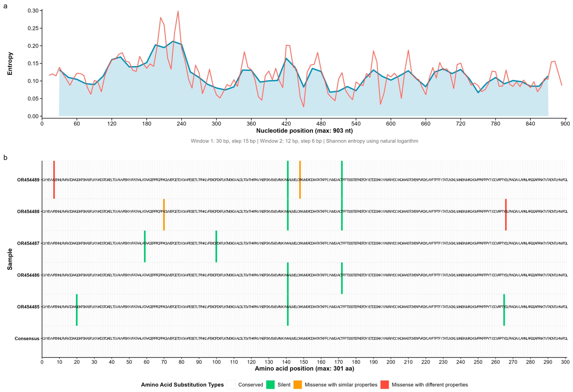Click the white Conserved legend swatch
Viewport: 573px width, 392px height.
[x=231, y=385]
